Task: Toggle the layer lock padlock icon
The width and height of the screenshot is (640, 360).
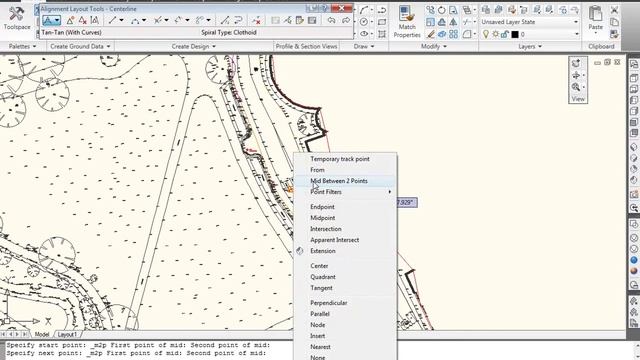Action: (504, 35)
